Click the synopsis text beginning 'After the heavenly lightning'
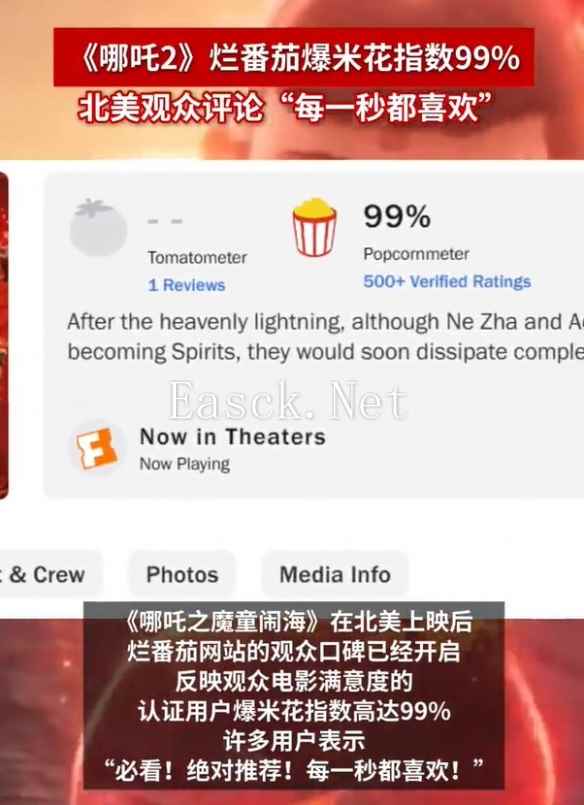 click(325, 337)
